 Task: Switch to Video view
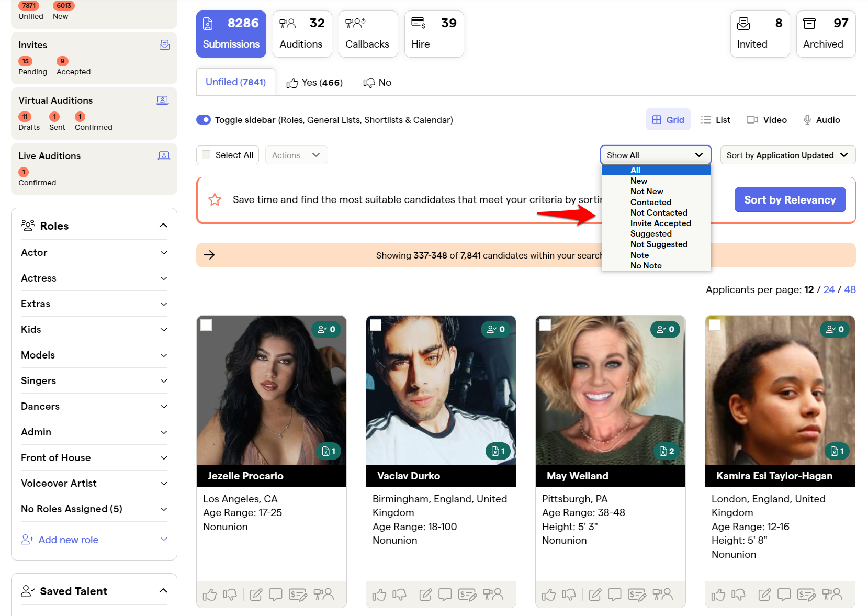pos(766,119)
